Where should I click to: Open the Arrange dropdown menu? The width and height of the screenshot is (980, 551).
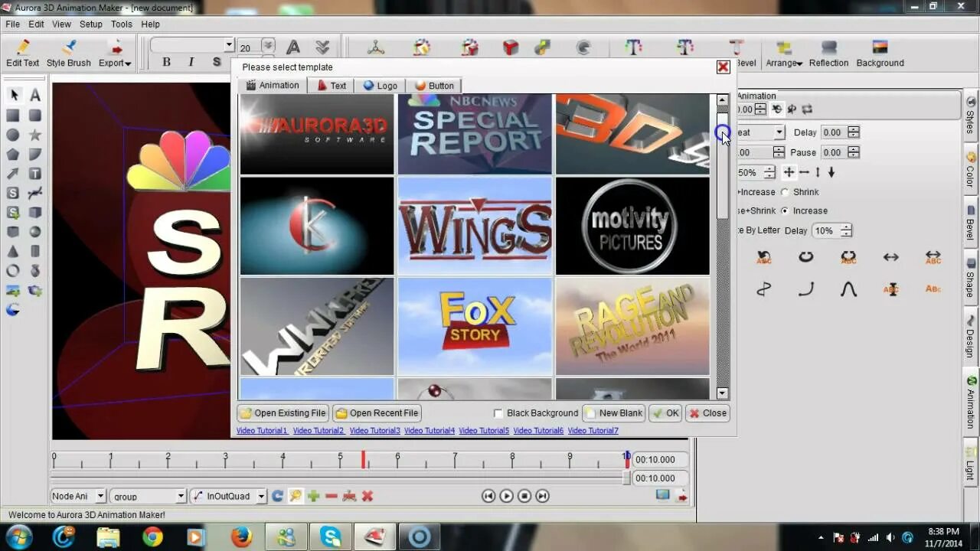(783, 54)
